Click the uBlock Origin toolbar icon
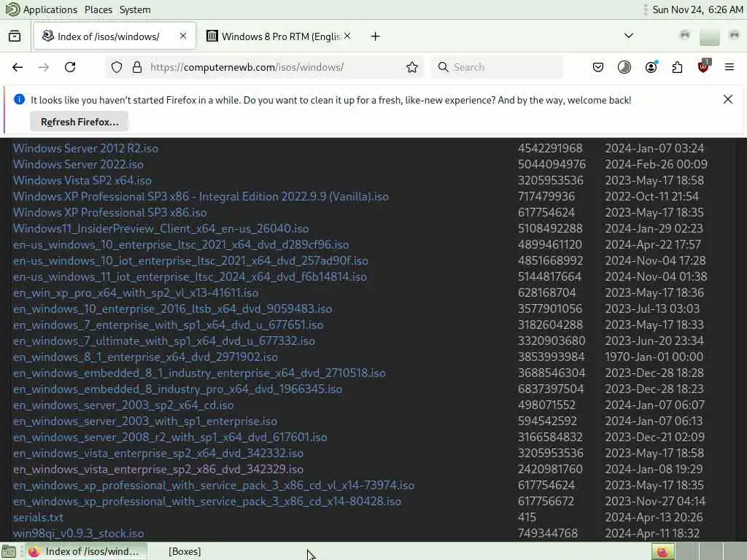The width and height of the screenshot is (747, 560). click(703, 66)
